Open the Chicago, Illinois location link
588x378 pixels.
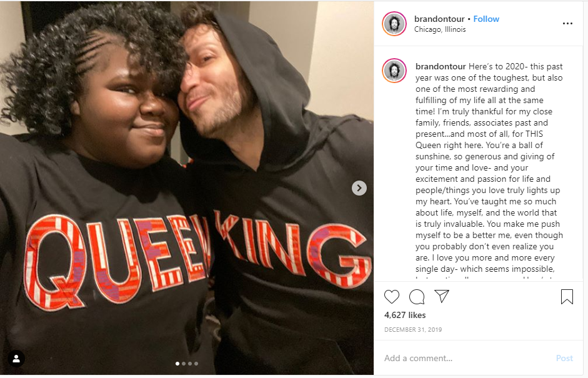439,29
